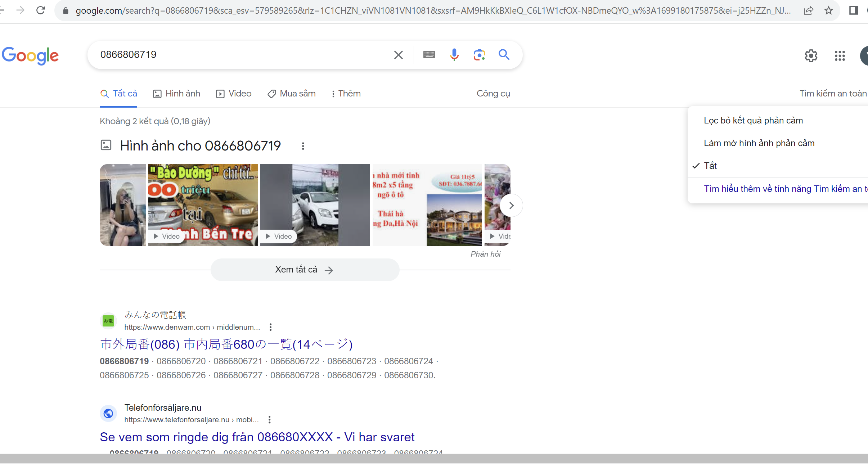Viewport: 868px width, 464px height.
Task: Click the Google logo to return home
Action: point(30,55)
